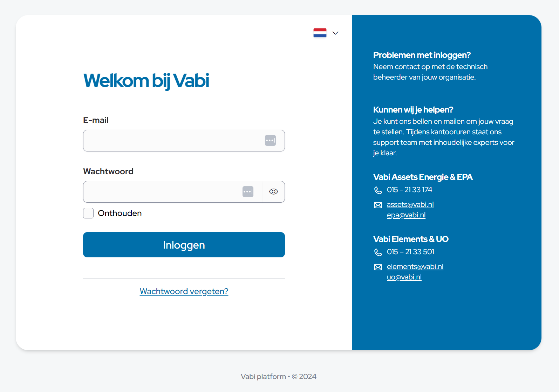The image size is (559, 392).
Task: Open the elements@vabi.nl email link
Action: (x=415, y=266)
